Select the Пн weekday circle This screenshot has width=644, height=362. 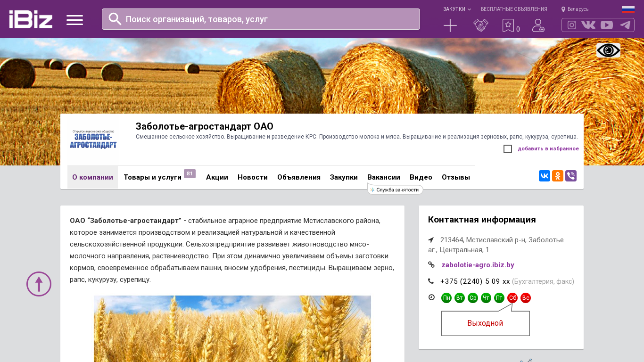446,298
